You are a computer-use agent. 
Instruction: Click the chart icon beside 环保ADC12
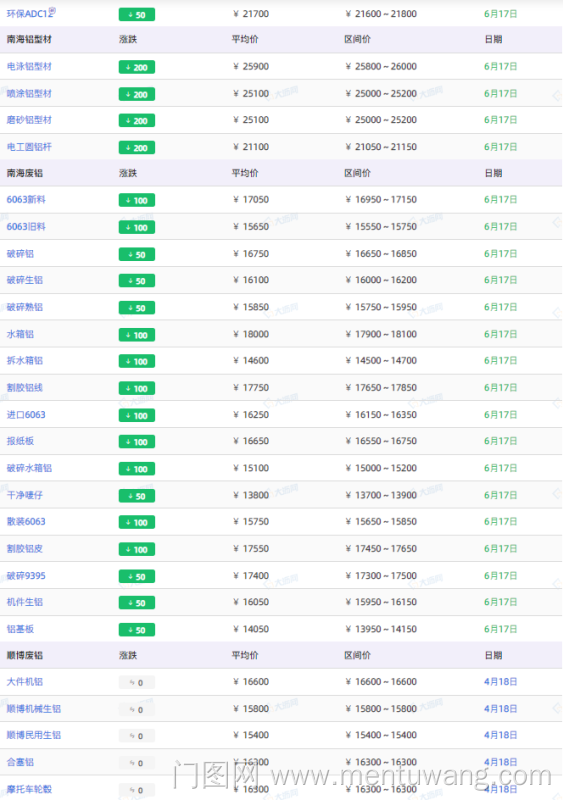tap(53, 10)
